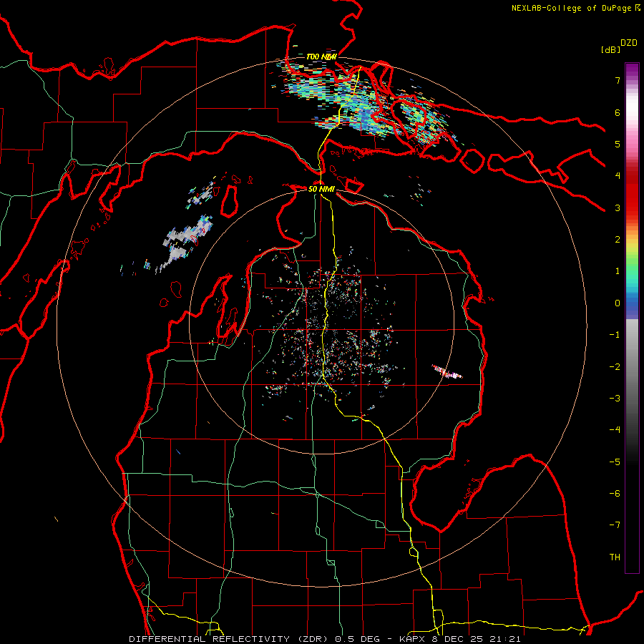The height and width of the screenshot is (644, 644).
Task: Click the 1 value on the color scale
Action: pos(618,271)
